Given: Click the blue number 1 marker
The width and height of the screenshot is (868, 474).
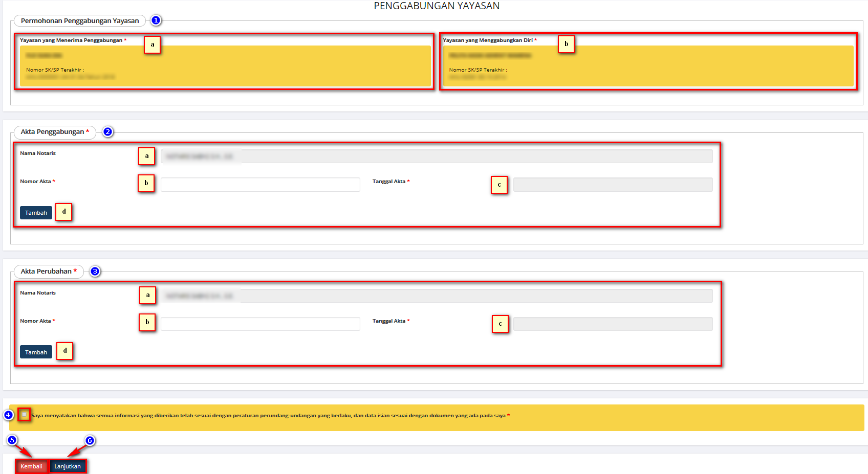Looking at the screenshot, I should pos(156,20).
